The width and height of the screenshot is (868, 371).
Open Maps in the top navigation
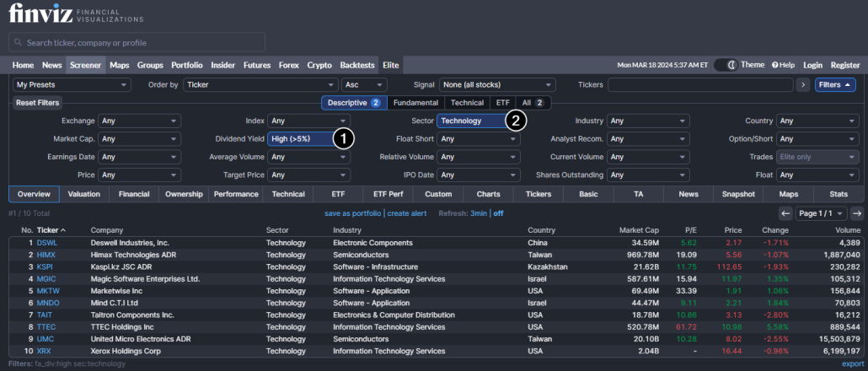119,65
